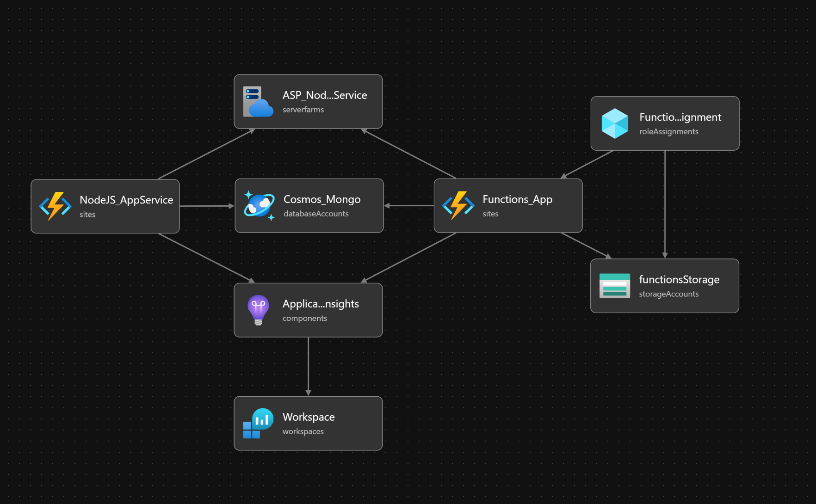Click the sites label under Functions_App
816x504 pixels.
490,214
